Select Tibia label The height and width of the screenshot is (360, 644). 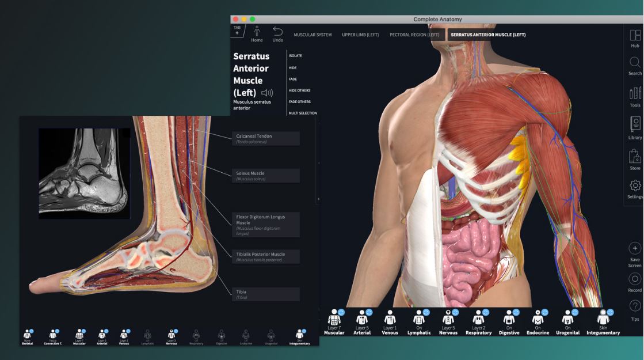click(x=266, y=294)
